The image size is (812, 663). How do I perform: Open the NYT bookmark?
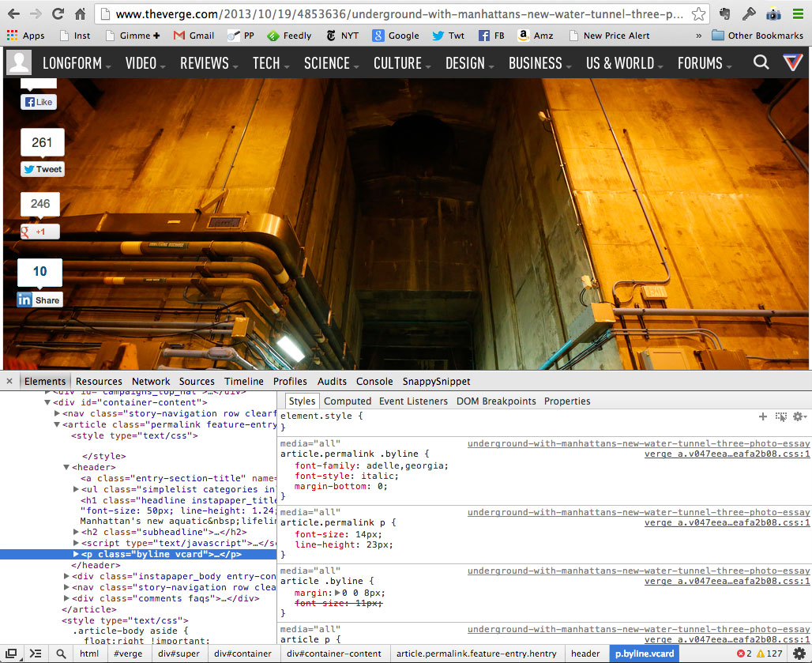pyautogui.click(x=342, y=36)
